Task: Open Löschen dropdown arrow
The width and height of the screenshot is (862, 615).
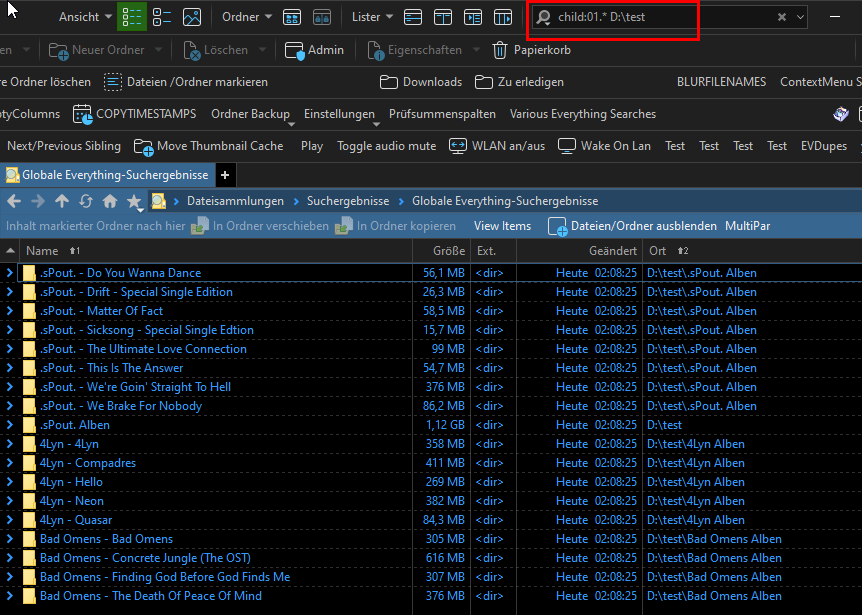Action: 262,50
